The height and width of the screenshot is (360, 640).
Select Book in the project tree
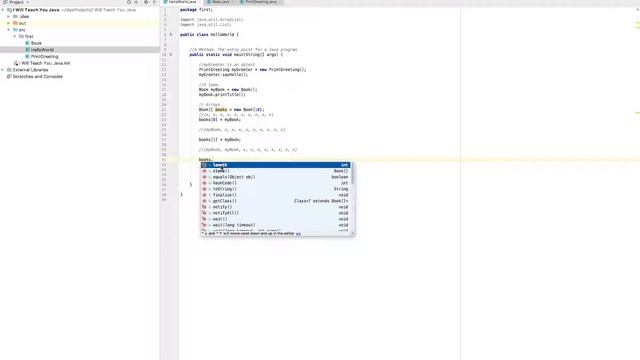(x=36, y=43)
